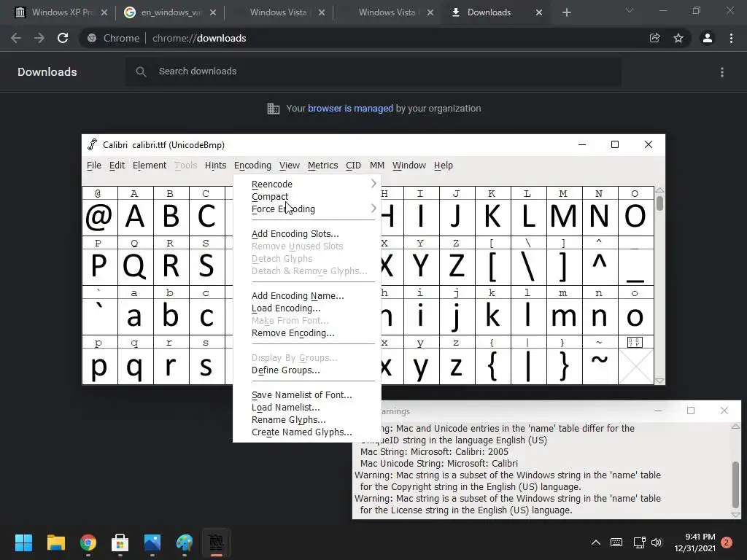Show hidden system tray icons
Viewport: 747px width, 560px height.
[595, 542]
